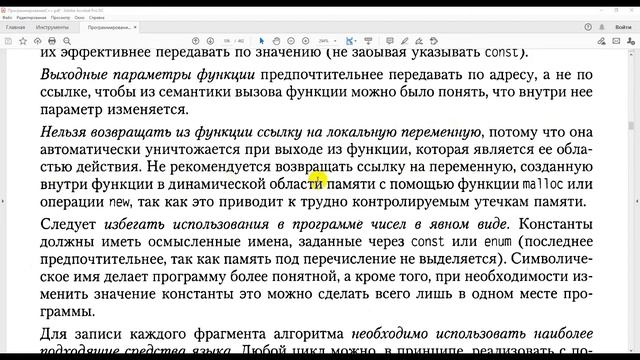Select the highlight pen tool
The width and height of the screenshot is (640, 360).
click(x=404, y=41)
